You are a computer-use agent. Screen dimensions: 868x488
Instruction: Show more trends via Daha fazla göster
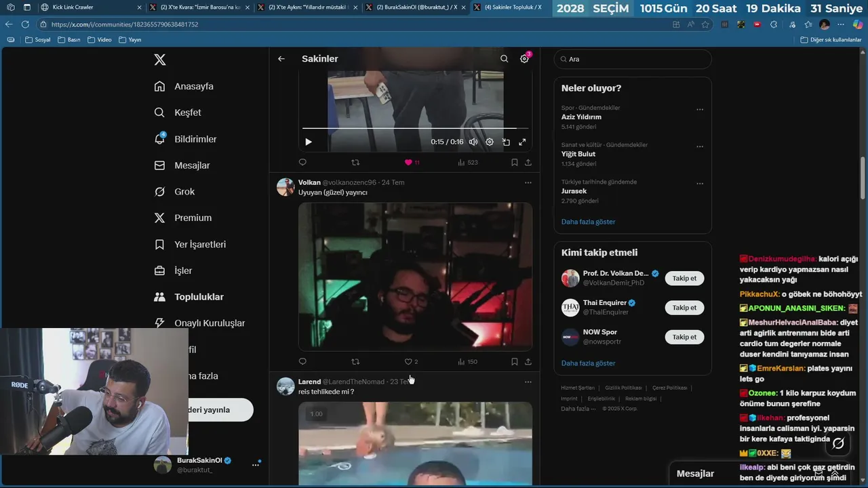pyautogui.click(x=588, y=222)
